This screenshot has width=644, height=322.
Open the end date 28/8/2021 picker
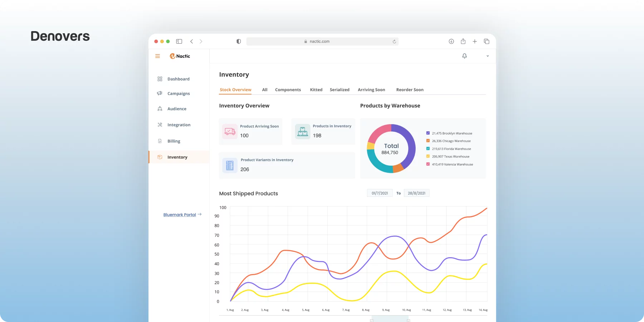416,193
